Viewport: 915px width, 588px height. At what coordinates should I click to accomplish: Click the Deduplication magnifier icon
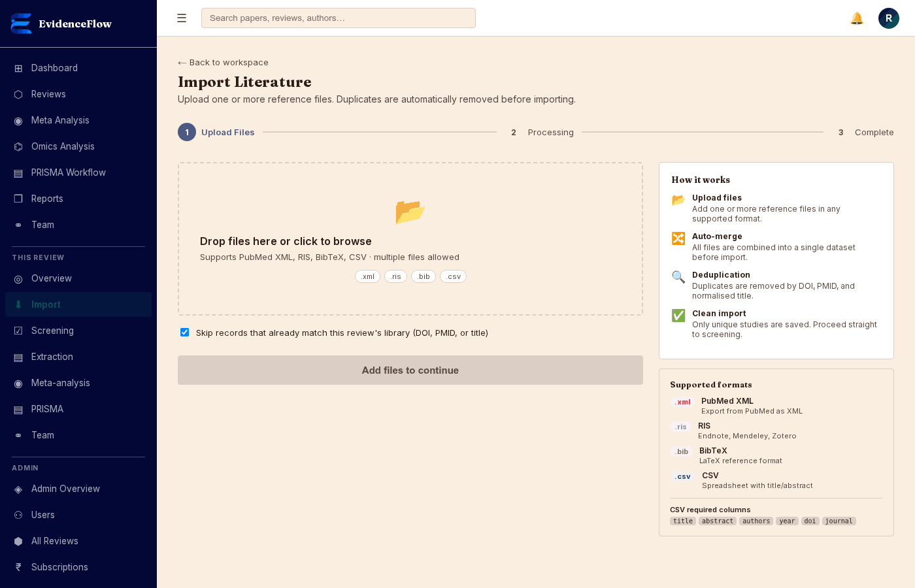pos(678,277)
